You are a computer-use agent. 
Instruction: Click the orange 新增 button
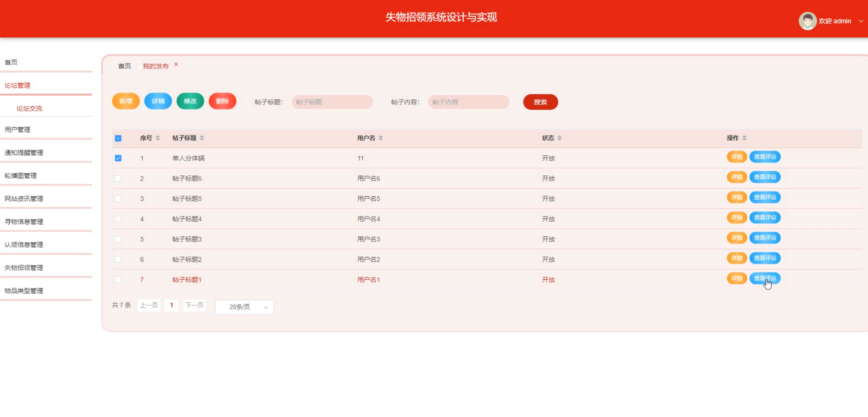click(126, 101)
